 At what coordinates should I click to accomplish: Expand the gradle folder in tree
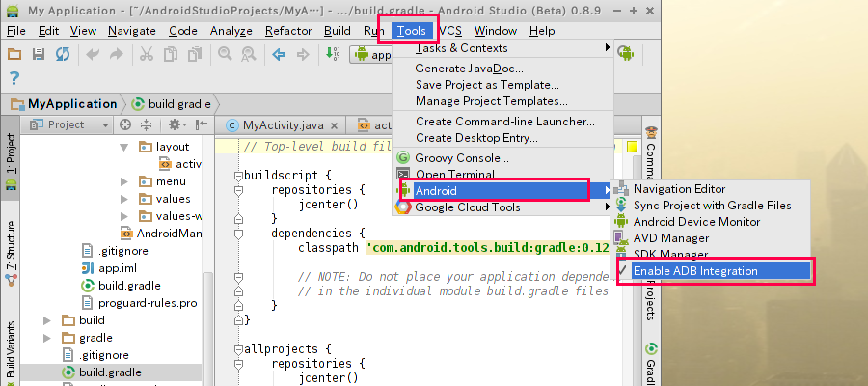[47, 337]
